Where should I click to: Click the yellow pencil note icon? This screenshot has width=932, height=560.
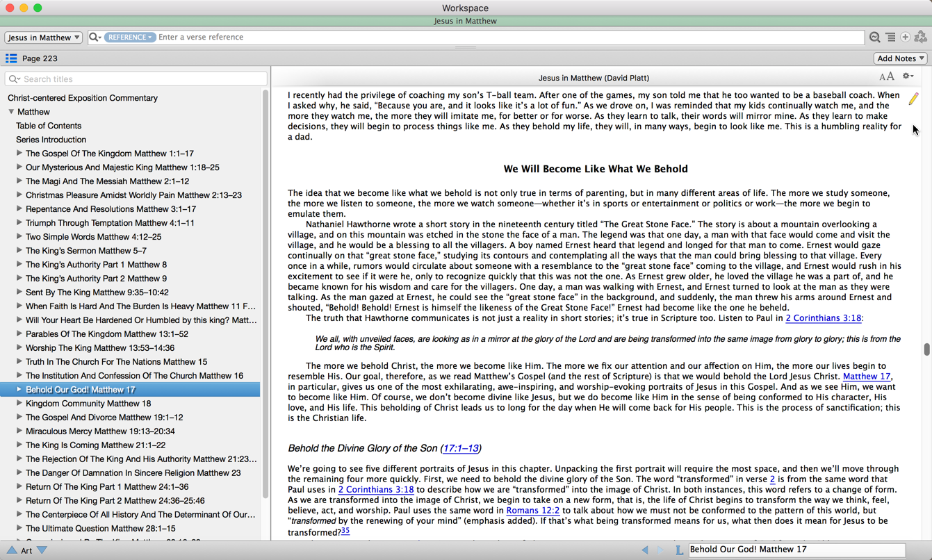click(x=913, y=99)
